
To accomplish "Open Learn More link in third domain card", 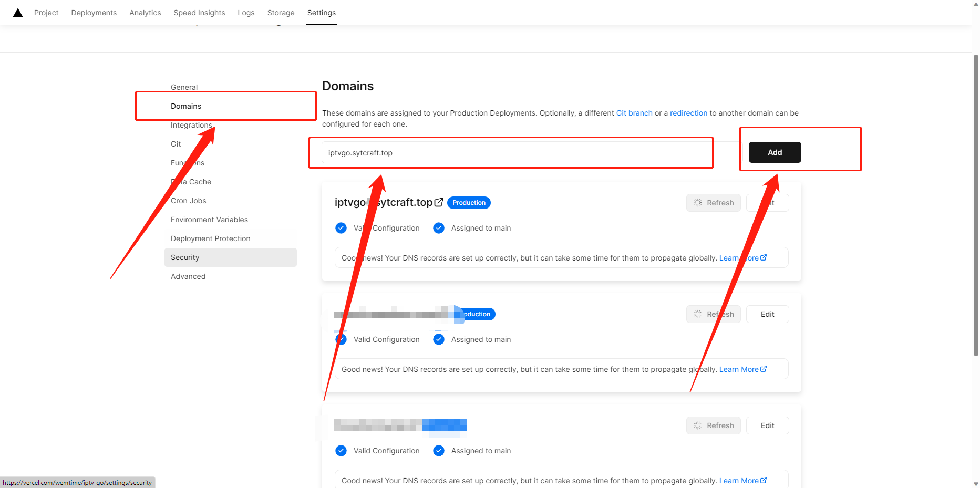I will pos(742,481).
